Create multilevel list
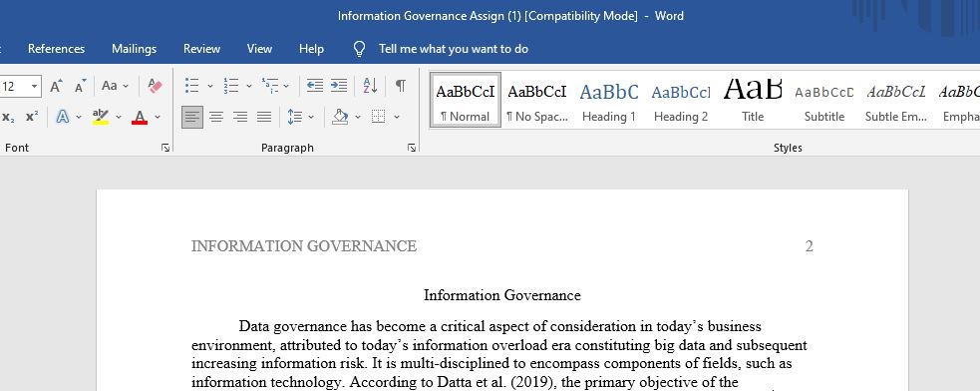Image resolution: width=980 pixels, height=391 pixels. click(270, 86)
